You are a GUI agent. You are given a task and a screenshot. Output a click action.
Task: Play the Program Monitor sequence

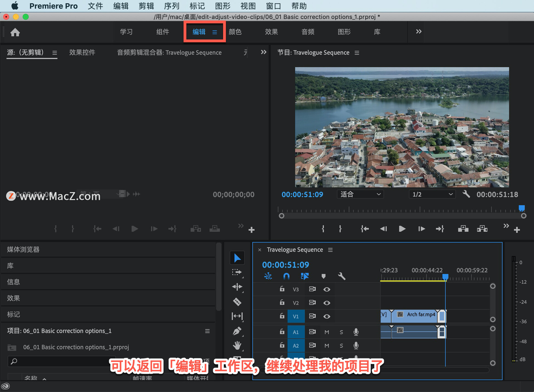pos(402,229)
